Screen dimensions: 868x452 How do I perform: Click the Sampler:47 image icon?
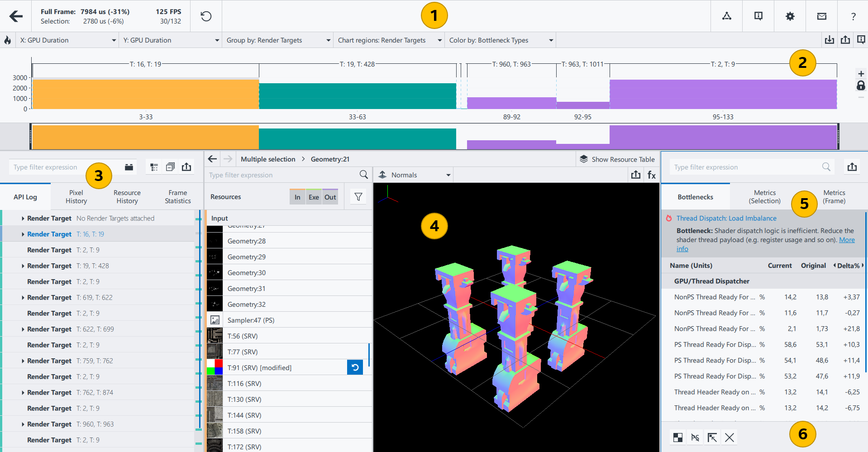(215, 320)
